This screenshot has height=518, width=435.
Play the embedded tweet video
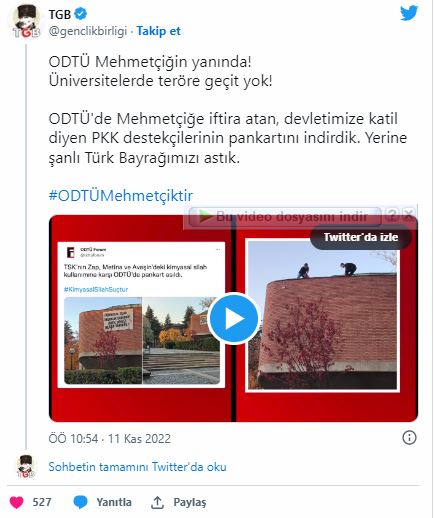coord(233,318)
